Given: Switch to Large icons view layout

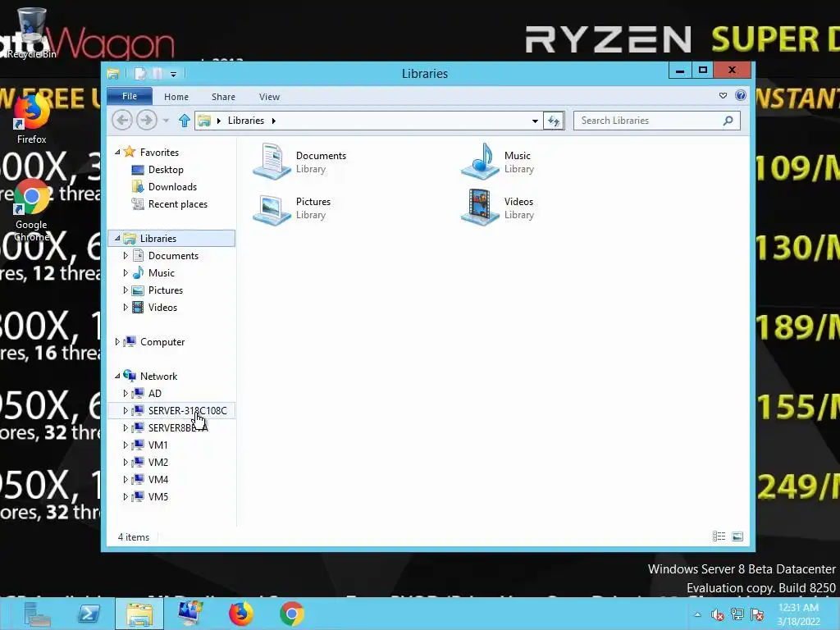Looking at the screenshot, I should coord(737,536).
